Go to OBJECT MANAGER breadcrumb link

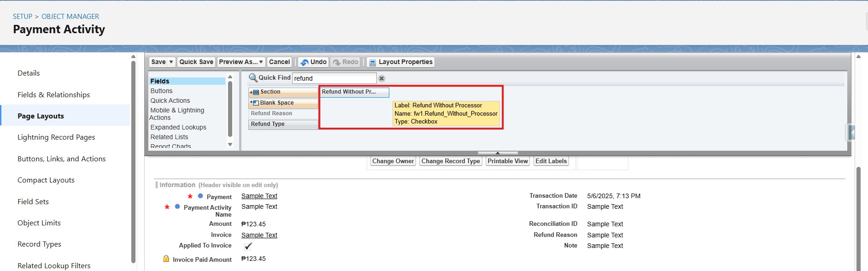70,17
